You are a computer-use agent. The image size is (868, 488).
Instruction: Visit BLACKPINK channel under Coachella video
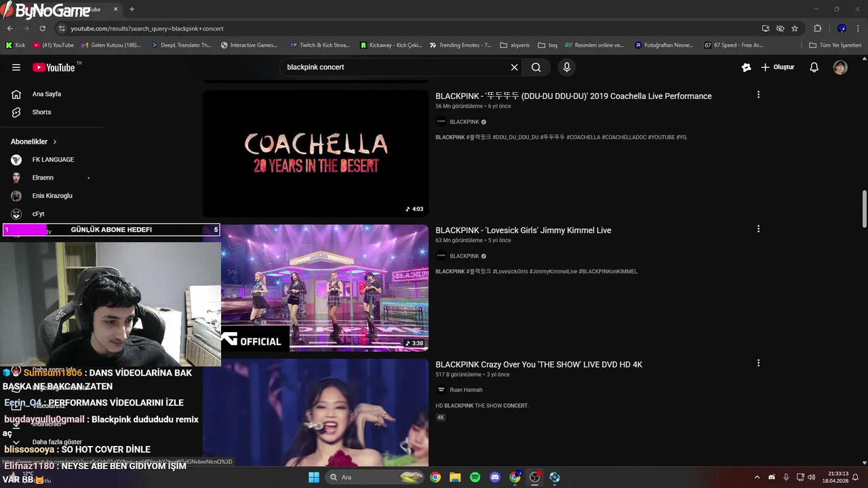(x=465, y=122)
